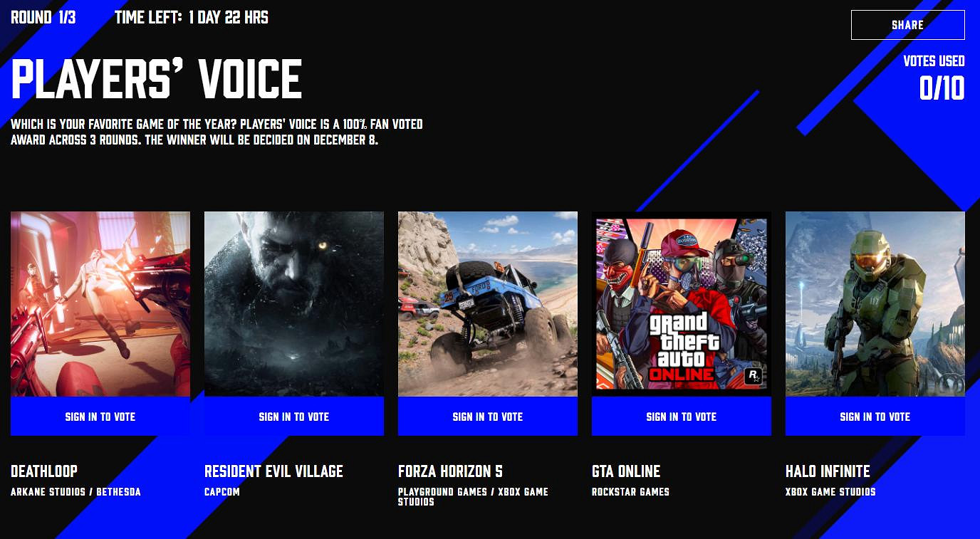This screenshot has height=539, width=980.
Task: Click the Forza Horizon 5 title
Action: pos(450,471)
